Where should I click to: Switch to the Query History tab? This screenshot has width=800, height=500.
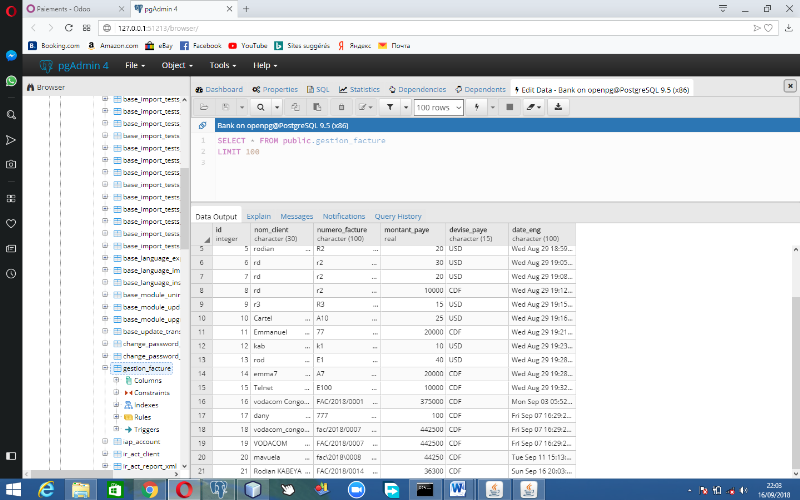coord(398,216)
